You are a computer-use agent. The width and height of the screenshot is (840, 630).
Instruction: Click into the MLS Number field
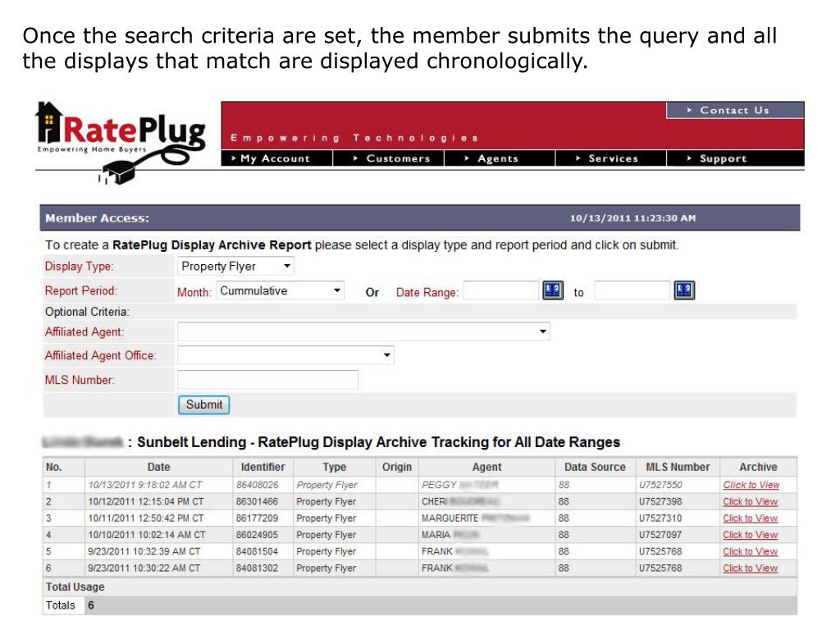(x=268, y=380)
